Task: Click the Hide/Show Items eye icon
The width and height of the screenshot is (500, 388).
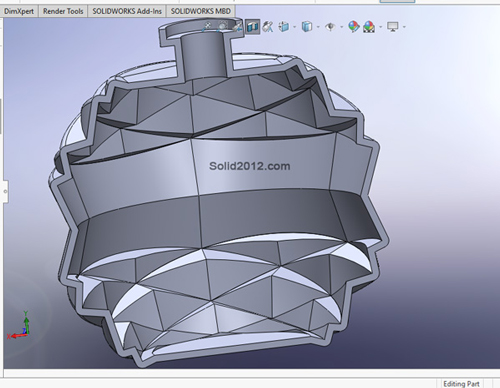Action: (330, 26)
